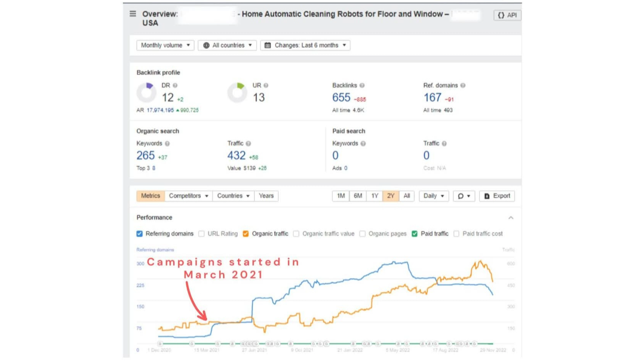Click the organic Traffic help icon

pyautogui.click(x=248, y=144)
